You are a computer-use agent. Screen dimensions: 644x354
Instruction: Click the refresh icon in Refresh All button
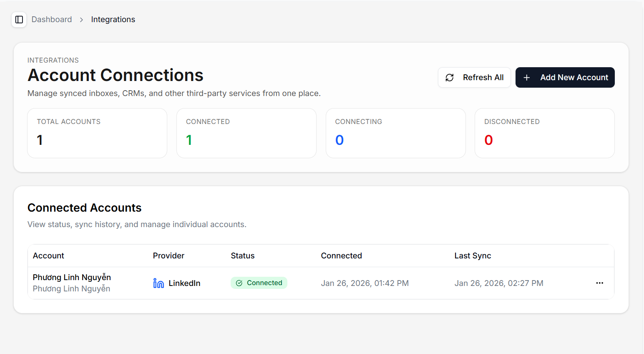click(449, 77)
